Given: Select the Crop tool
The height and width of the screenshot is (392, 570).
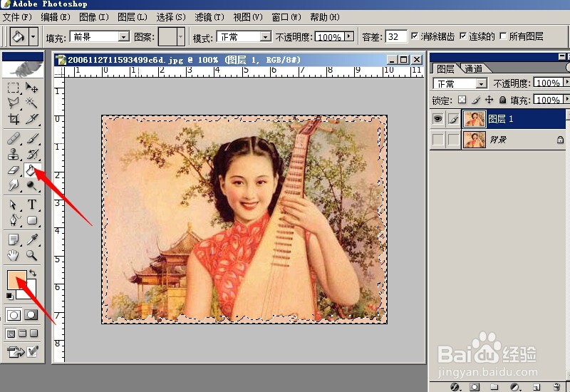Looking at the screenshot, I should [x=14, y=118].
